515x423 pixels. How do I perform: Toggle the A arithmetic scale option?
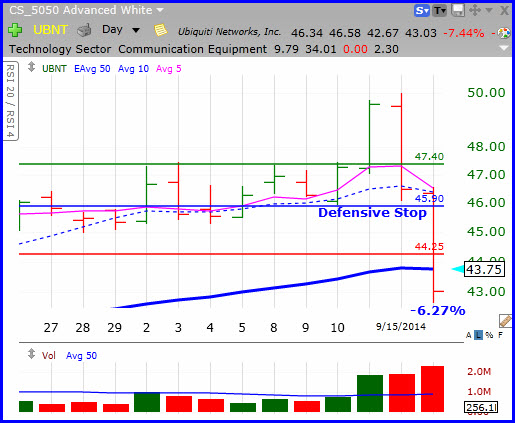coord(469,335)
